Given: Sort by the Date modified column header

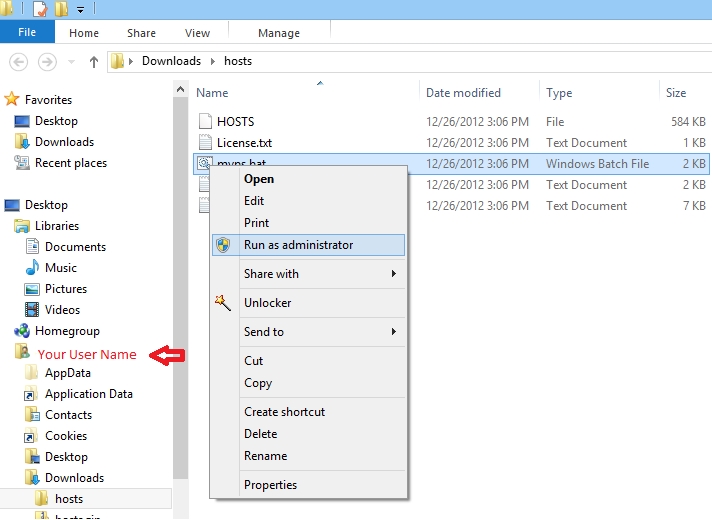Looking at the screenshot, I should coord(463,93).
